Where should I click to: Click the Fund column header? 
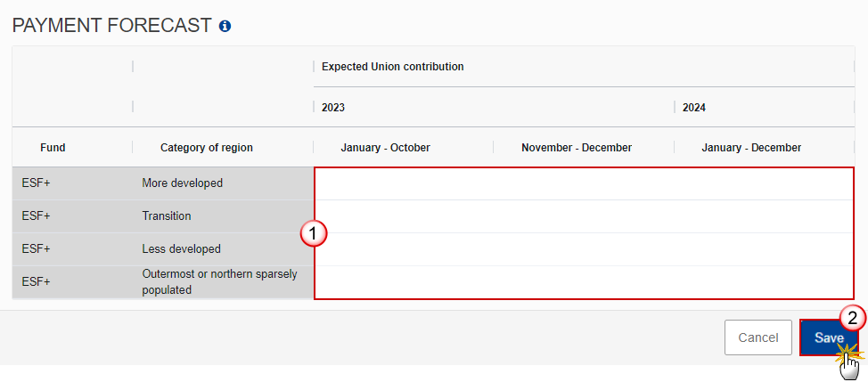click(53, 148)
